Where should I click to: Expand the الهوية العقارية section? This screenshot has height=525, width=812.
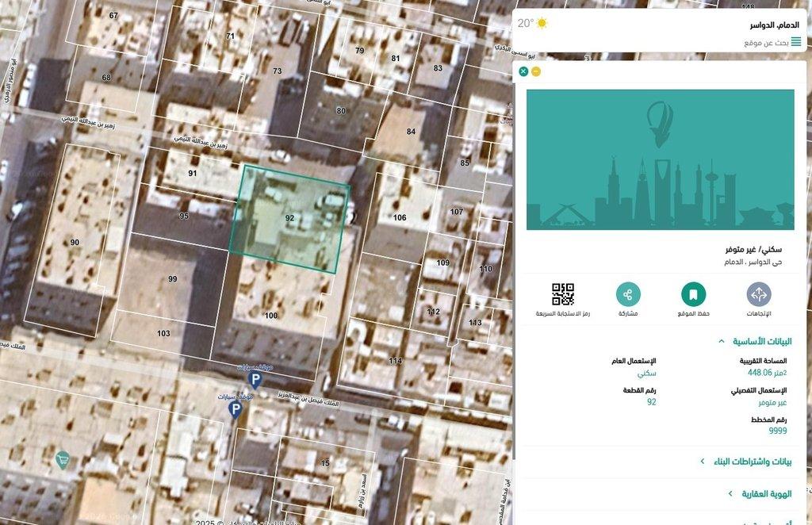coord(730,493)
